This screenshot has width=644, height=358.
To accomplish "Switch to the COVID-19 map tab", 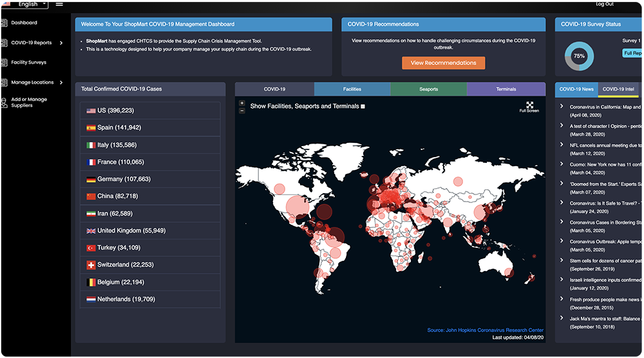I will click(274, 89).
